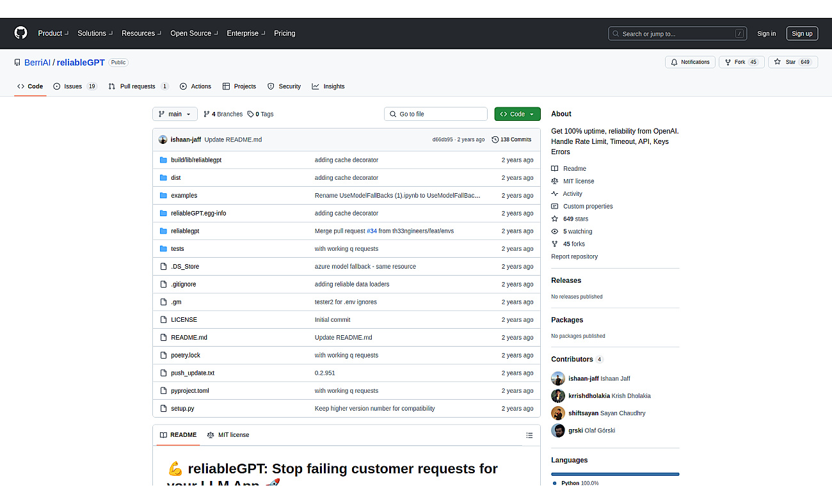Click the Sign in link
Viewport: 832px width, 504px height.
click(766, 34)
